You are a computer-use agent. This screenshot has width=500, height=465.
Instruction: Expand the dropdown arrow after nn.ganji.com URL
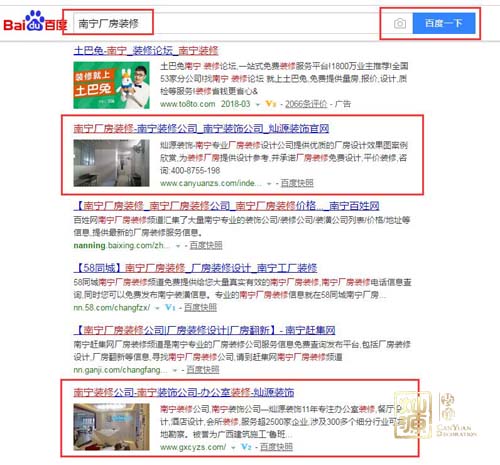[x=175, y=370]
